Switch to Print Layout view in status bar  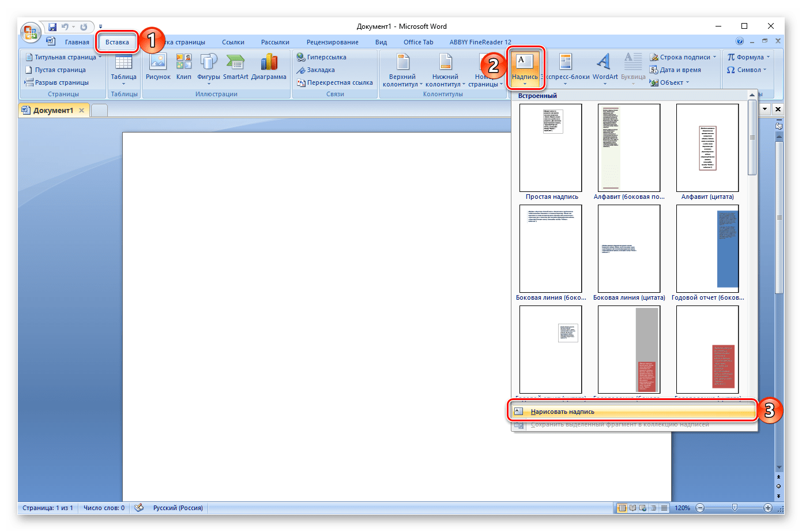pyautogui.click(x=622, y=508)
